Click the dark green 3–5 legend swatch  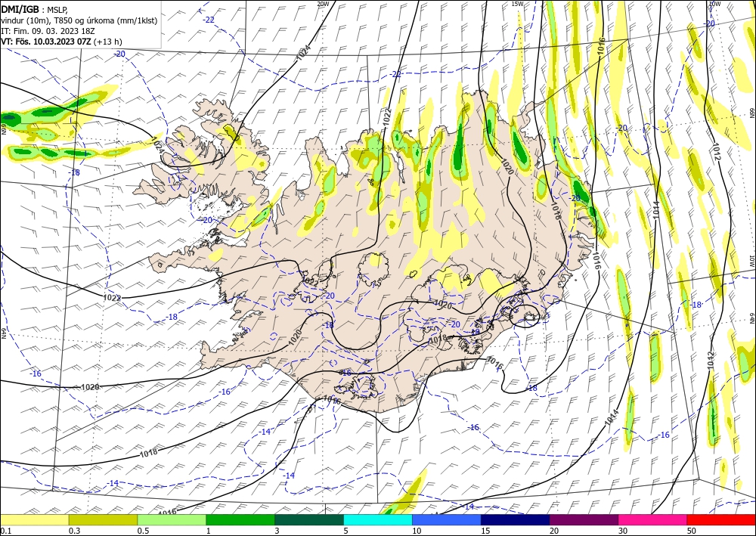tap(309, 520)
